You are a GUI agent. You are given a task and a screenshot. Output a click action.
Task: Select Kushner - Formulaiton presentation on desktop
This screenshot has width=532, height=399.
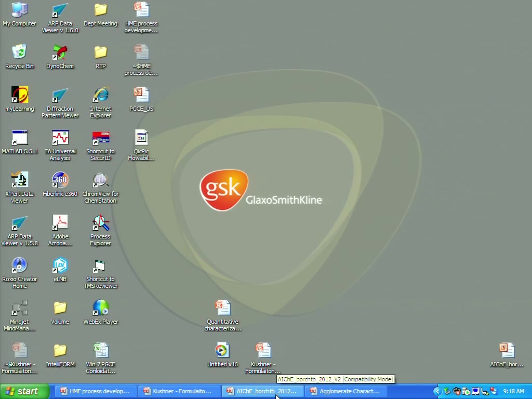point(263,358)
